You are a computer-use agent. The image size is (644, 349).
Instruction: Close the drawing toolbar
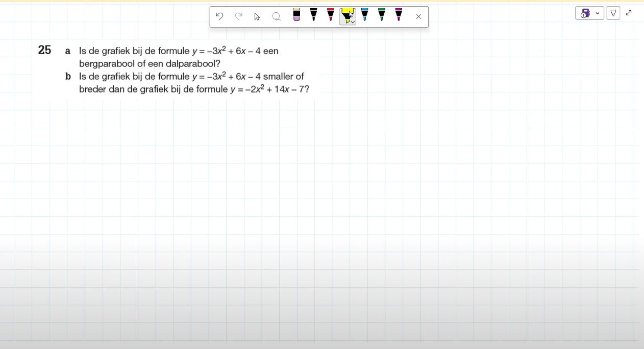click(x=418, y=16)
